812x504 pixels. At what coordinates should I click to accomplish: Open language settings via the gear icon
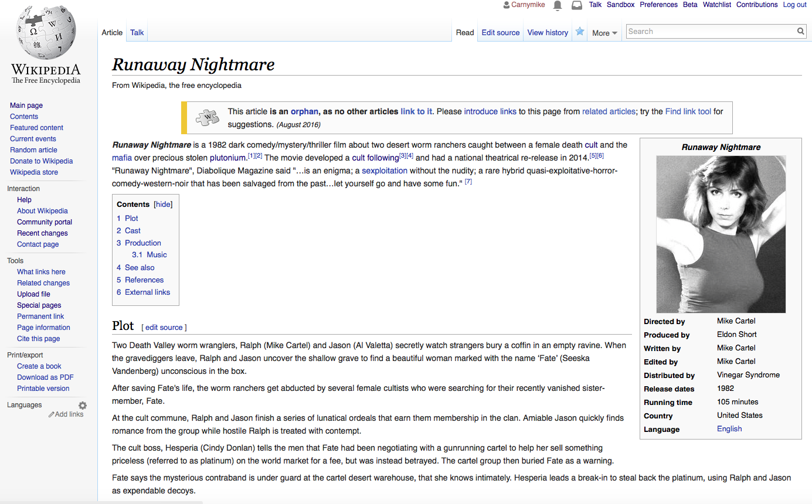point(82,405)
